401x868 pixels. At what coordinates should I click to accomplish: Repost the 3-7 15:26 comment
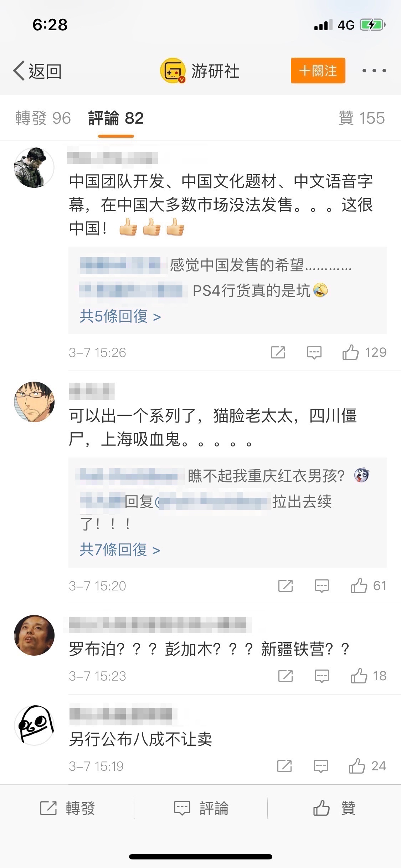coord(278,352)
